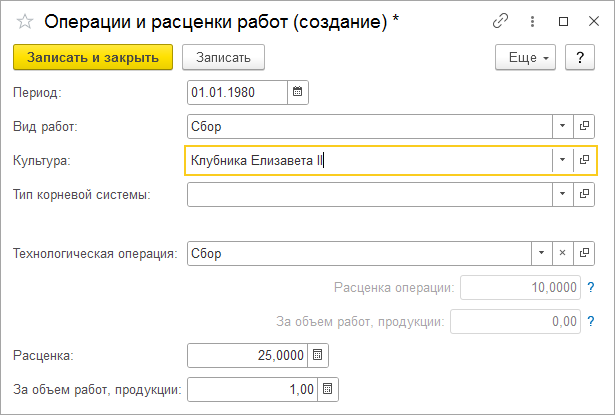Click the Записать button
This screenshot has width=615, height=415.
223,58
